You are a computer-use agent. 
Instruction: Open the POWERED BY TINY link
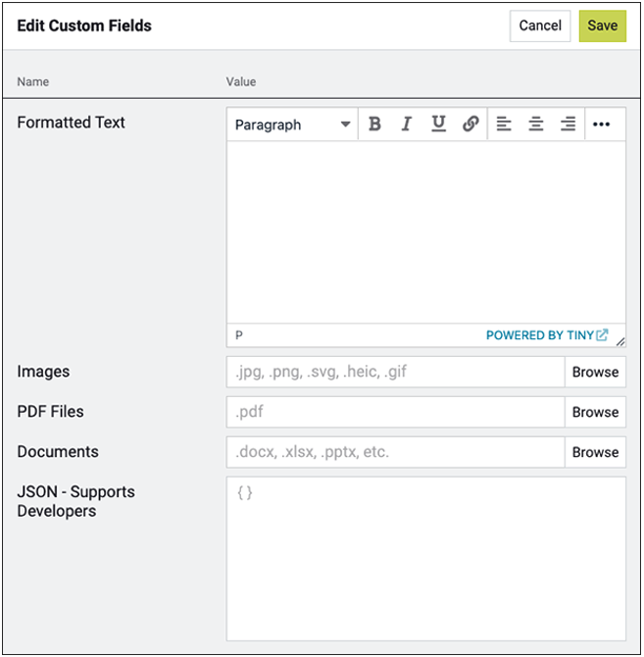pyautogui.click(x=540, y=335)
